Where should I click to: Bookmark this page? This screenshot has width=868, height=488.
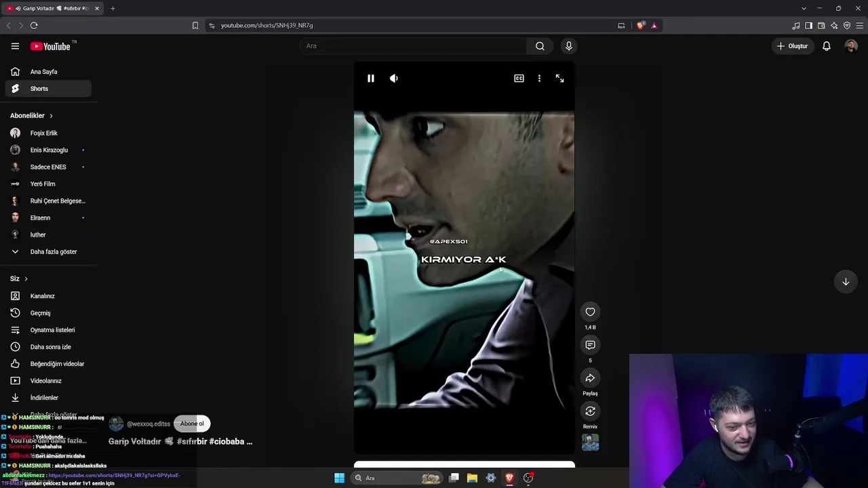[x=195, y=26]
